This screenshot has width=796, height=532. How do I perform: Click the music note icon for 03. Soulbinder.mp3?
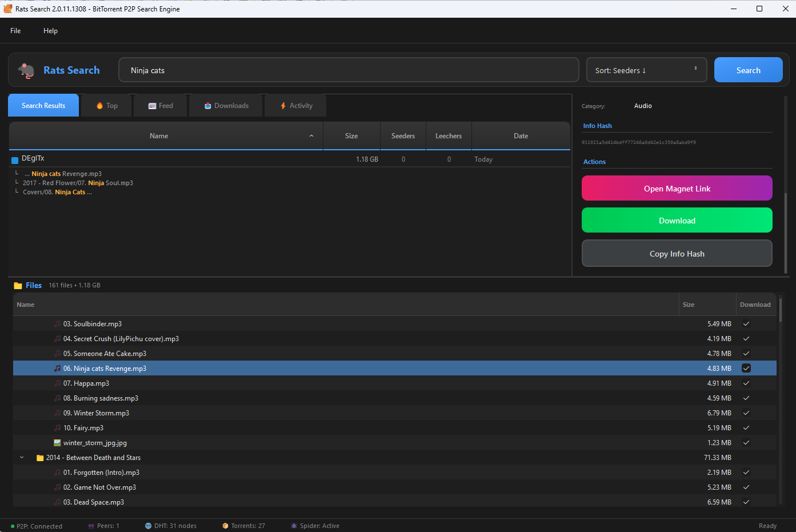(x=57, y=324)
